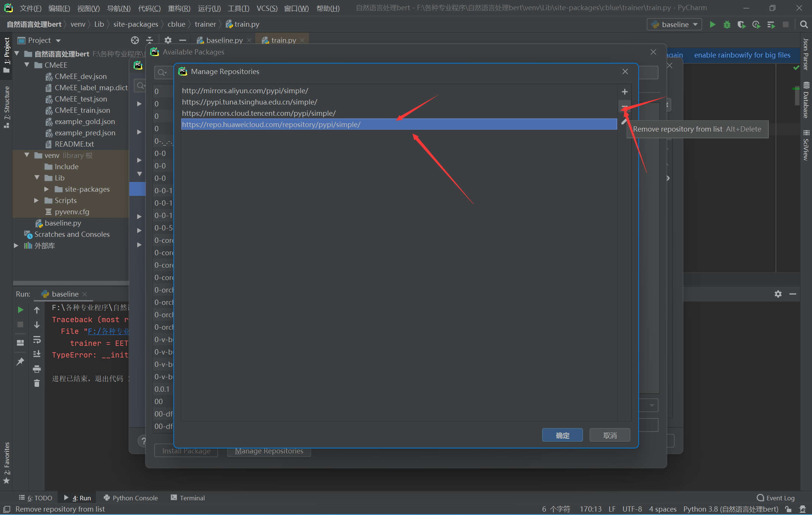
Task: Remove selected repository with minus icon
Action: (624, 106)
